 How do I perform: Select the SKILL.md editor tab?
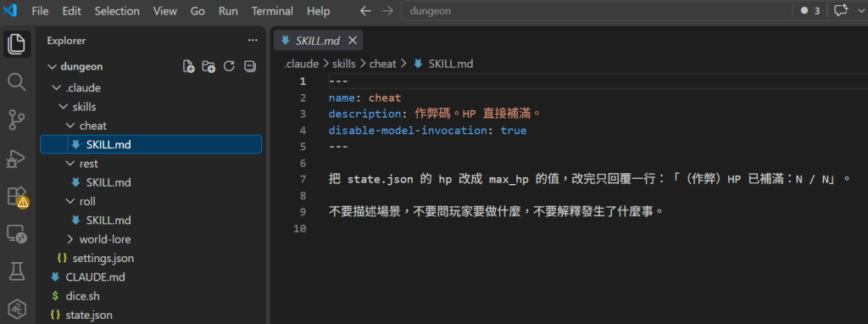(319, 41)
